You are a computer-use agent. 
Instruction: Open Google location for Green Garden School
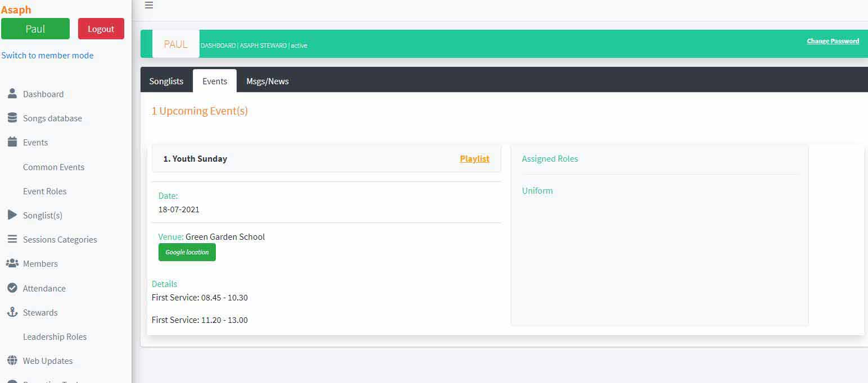point(187,252)
